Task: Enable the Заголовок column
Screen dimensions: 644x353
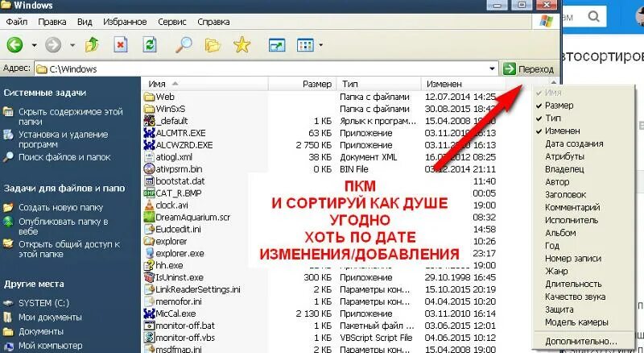Action: 583,194
